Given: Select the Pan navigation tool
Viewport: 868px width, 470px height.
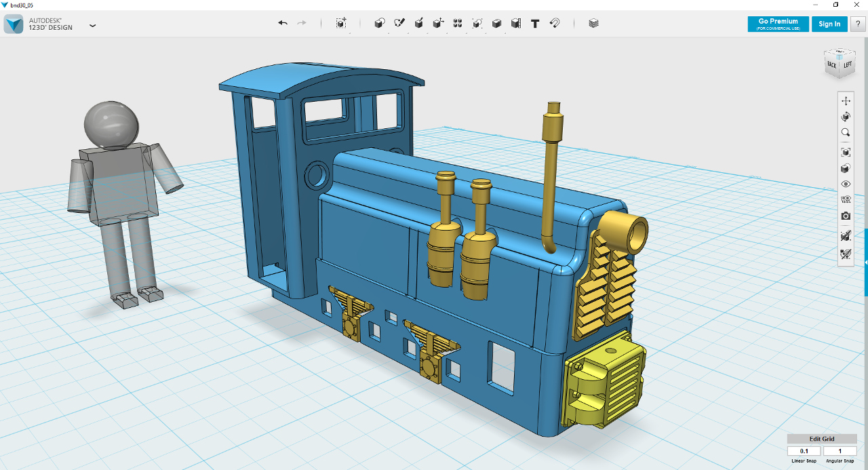Looking at the screenshot, I should coord(846,100).
